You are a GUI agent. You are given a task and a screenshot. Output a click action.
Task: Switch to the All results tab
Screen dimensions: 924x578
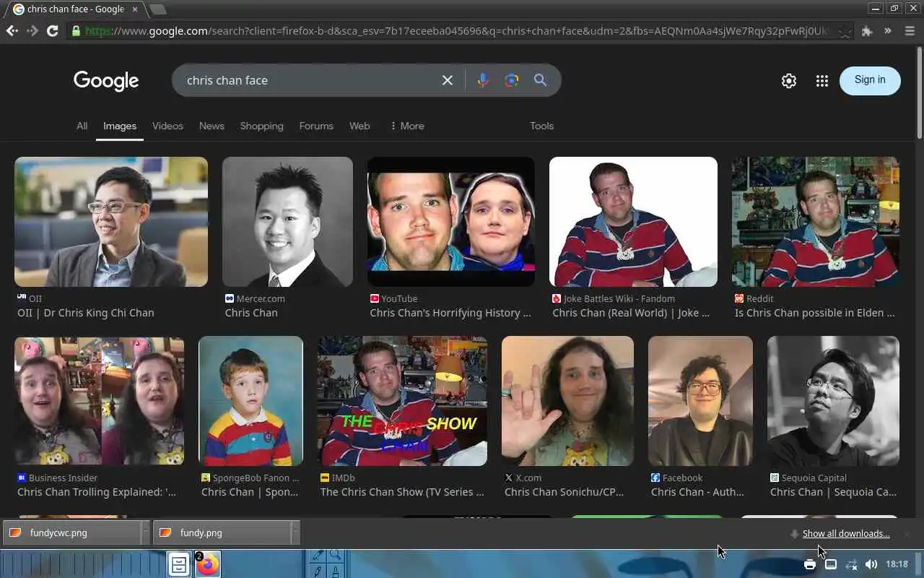point(82,126)
